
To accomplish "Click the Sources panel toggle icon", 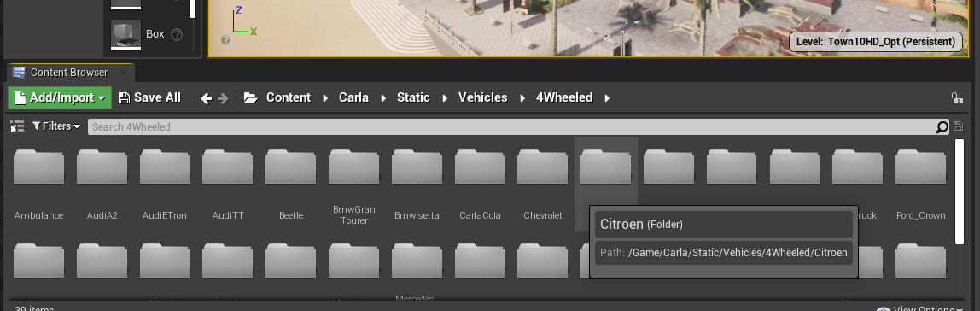I will click(17, 127).
